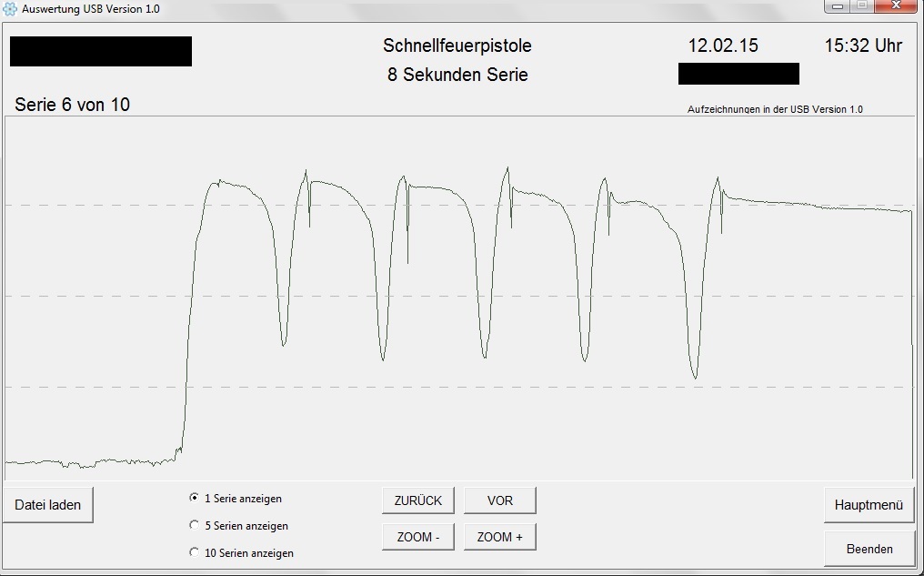Screen dimensions: 924x576
Task: Click the 'Serie 6 von 10' label
Action: tap(73, 105)
